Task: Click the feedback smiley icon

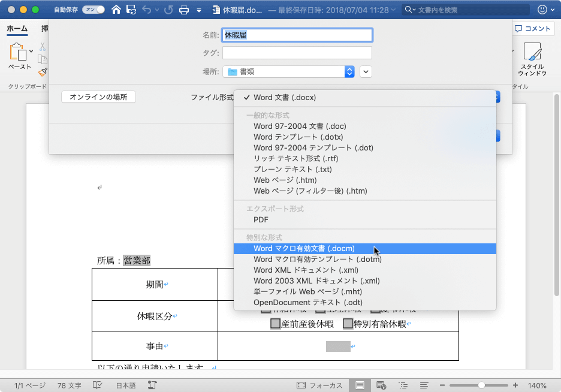Action: tap(542, 10)
